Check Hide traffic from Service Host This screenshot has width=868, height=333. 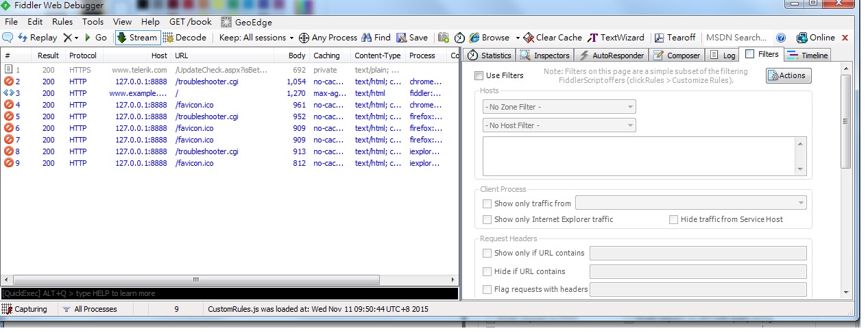[x=673, y=219]
